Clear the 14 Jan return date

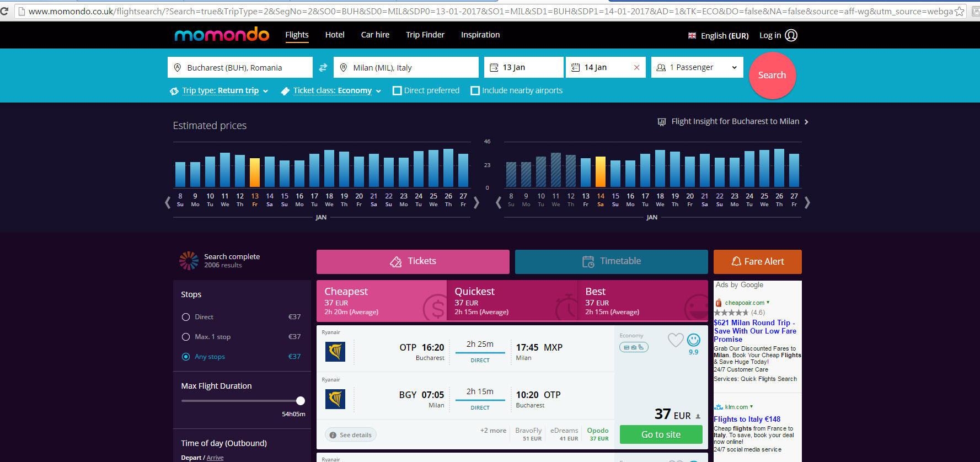click(636, 67)
